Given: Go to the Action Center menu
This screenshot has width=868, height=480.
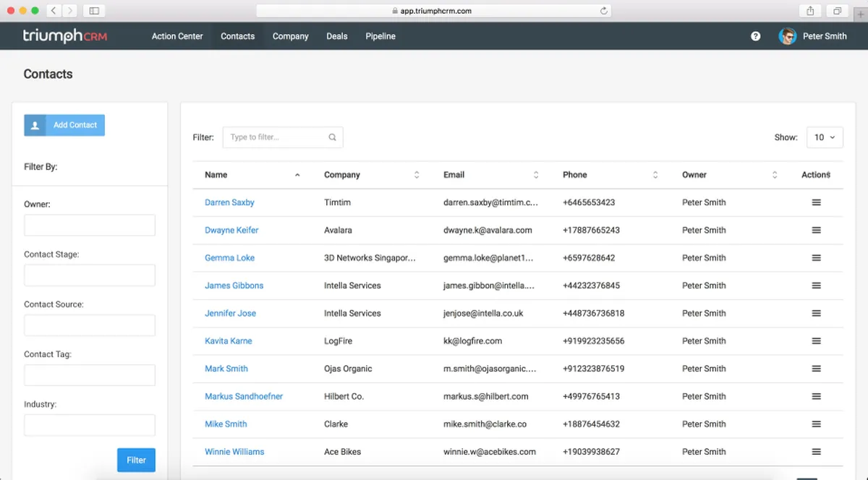Looking at the screenshot, I should point(177,36).
